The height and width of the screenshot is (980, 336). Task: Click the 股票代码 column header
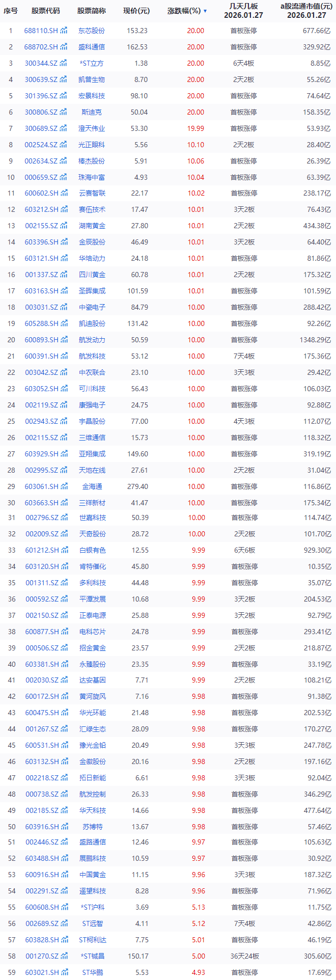(45, 11)
